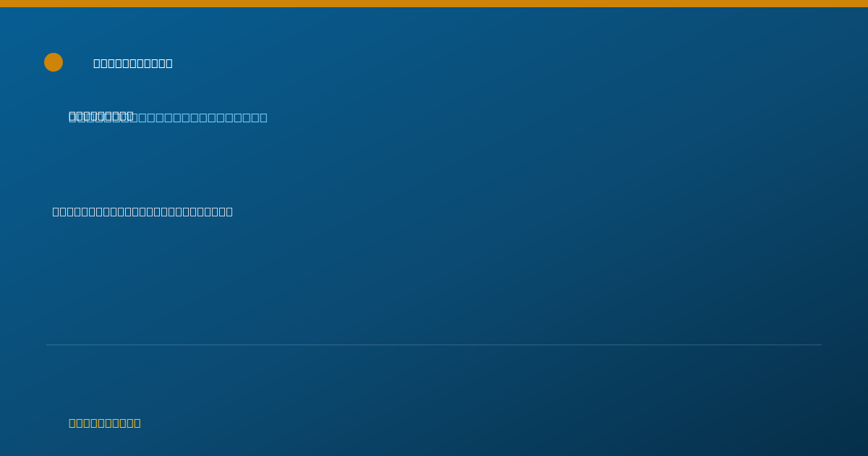868x456 pixels.
Task: Click the long light-blue subtitle line
Action: pyautogui.click(x=168, y=117)
